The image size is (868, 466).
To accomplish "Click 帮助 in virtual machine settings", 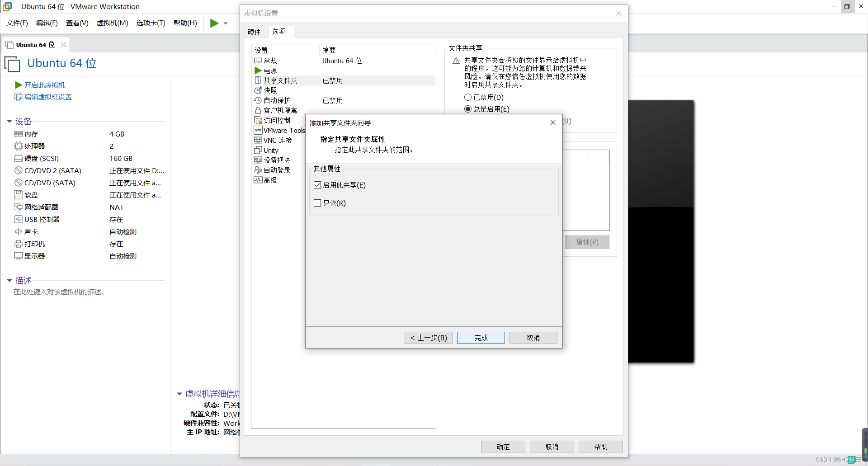I will 601,447.
